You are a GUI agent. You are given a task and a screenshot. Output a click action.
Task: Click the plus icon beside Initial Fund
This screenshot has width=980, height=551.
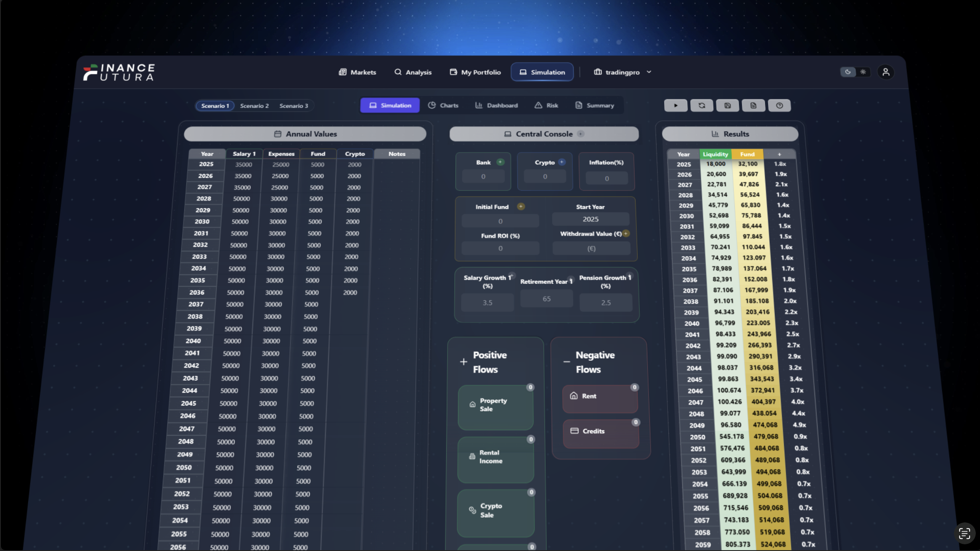(x=521, y=207)
